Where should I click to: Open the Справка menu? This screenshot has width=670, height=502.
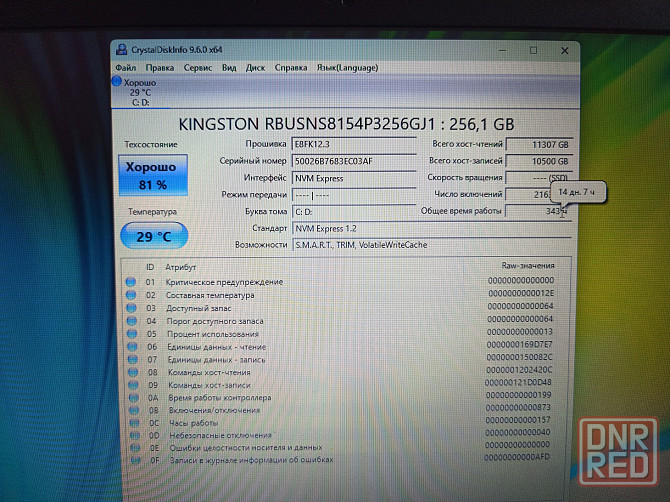(291, 68)
